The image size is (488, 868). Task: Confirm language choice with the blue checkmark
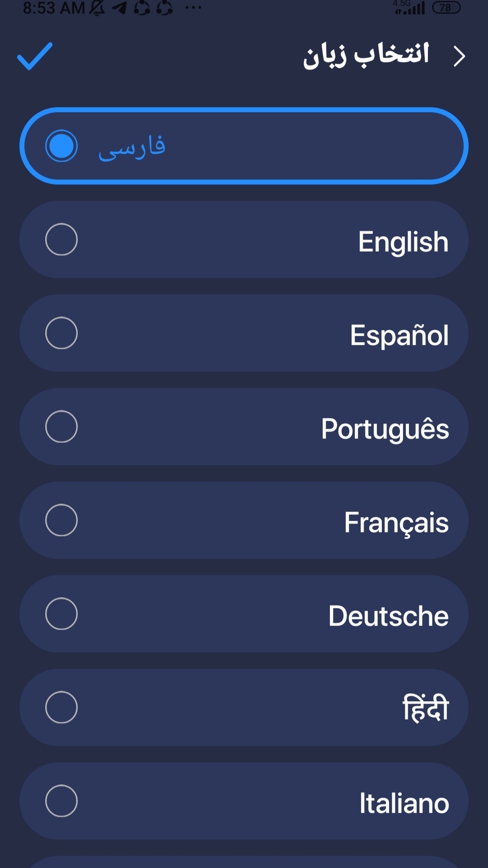pos(35,57)
